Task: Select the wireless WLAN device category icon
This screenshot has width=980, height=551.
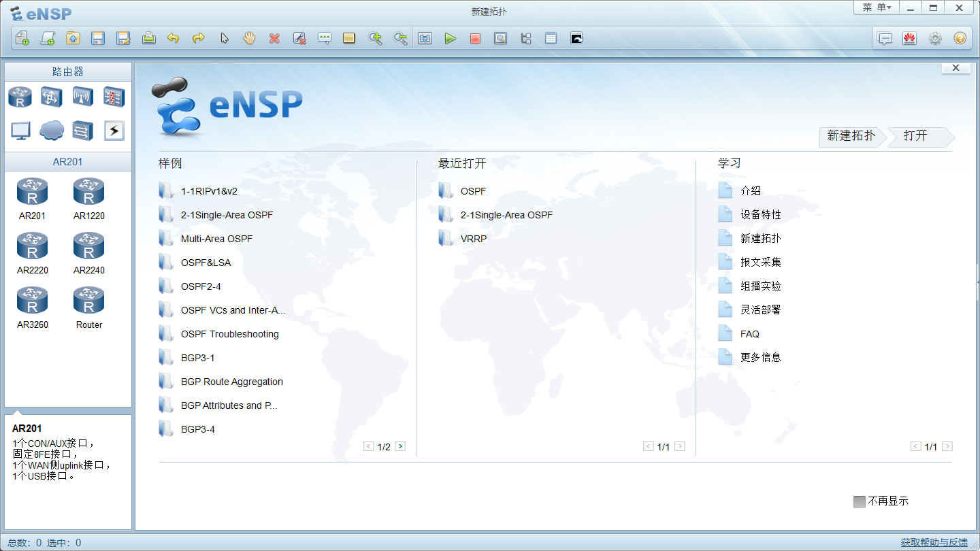Action: tap(82, 97)
